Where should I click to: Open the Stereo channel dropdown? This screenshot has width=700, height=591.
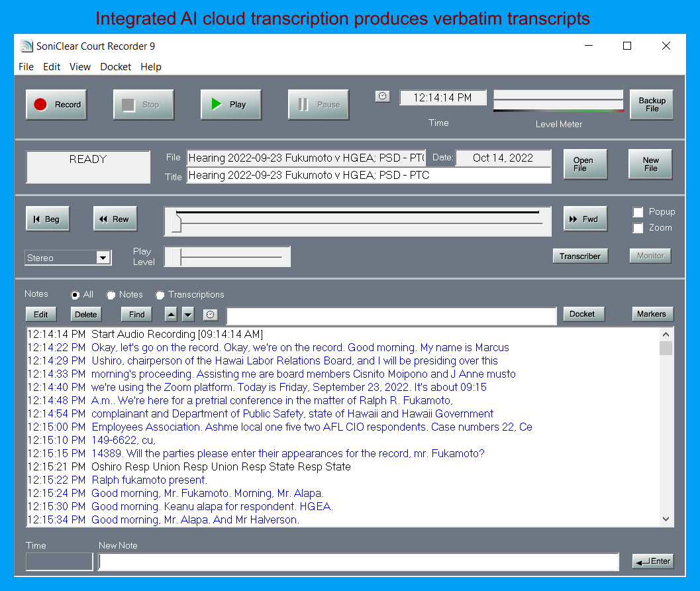105,258
